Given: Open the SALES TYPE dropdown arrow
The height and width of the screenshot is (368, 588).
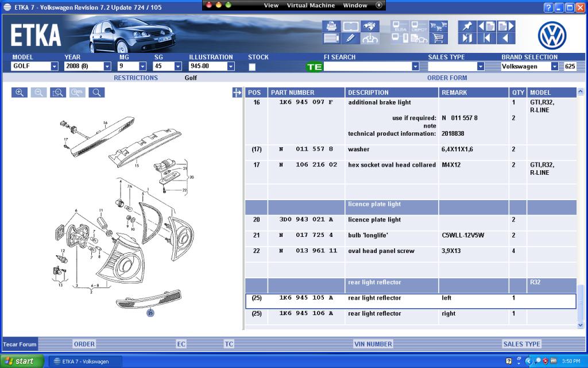Looking at the screenshot, I should pyautogui.click(x=481, y=67).
